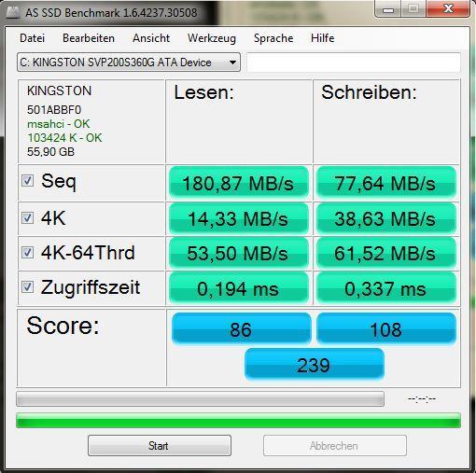The height and width of the screenshot is (473, 476).
Task: Disable the 4K-64Thrd test checkbox
Action: 27,252
